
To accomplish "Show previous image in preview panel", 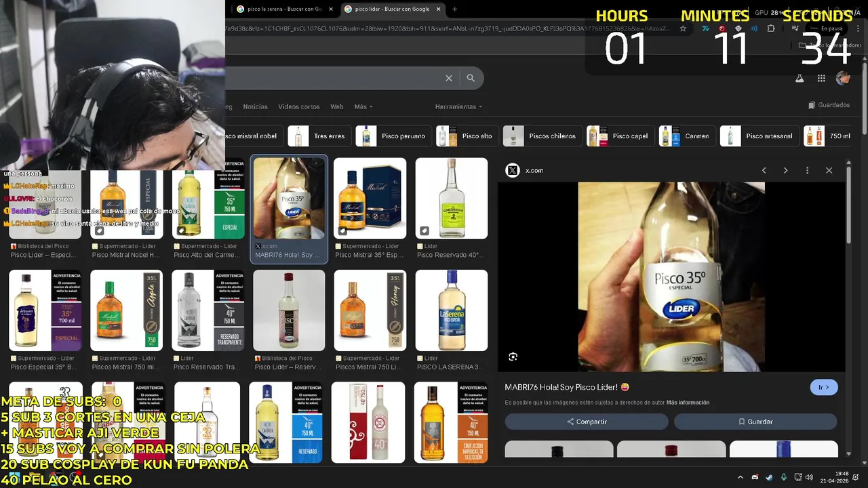I will 764,170.
